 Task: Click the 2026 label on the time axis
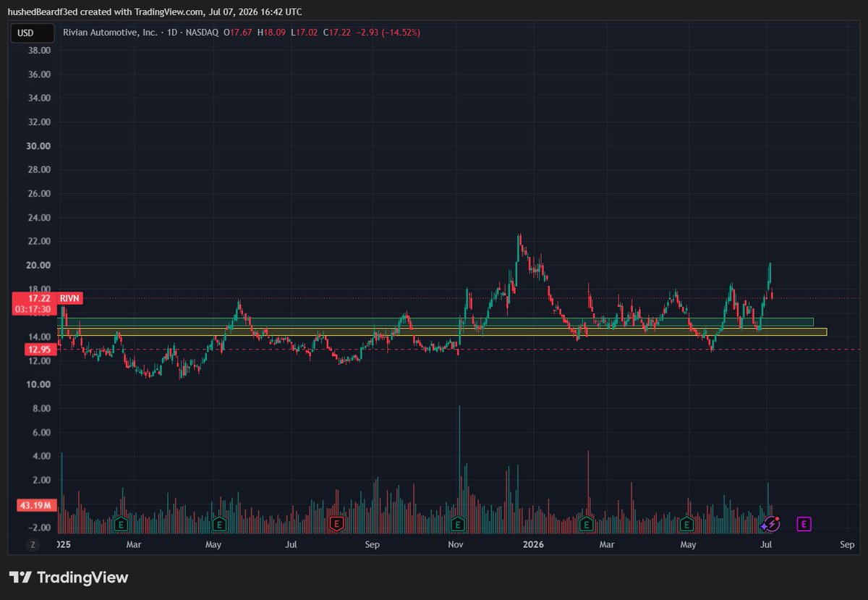[x=532, y=544]
